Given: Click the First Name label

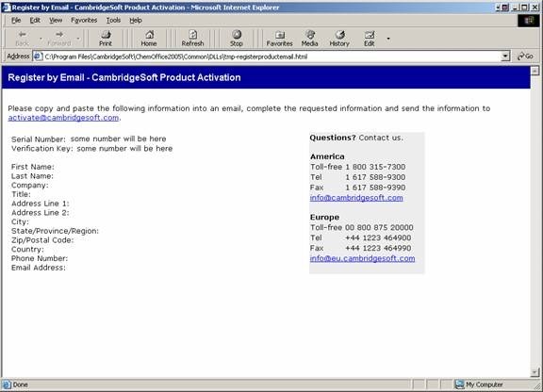Looking at the screenshot, I should (33, 167).
